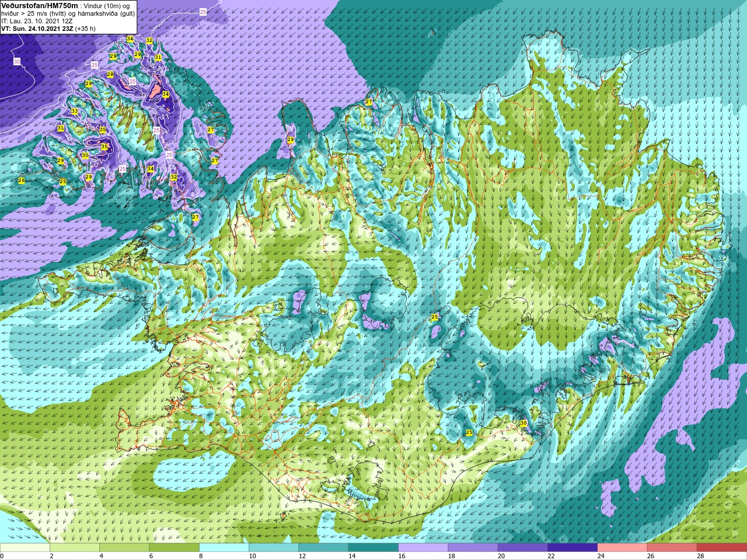747x560 pixels.
Task: Click the 2–4 m/s light green scale swatch
Action: click(x=74, y=548)
